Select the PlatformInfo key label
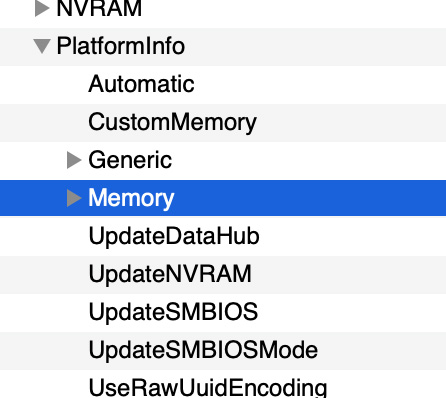446x398 pixels. [x=121, y=46]
